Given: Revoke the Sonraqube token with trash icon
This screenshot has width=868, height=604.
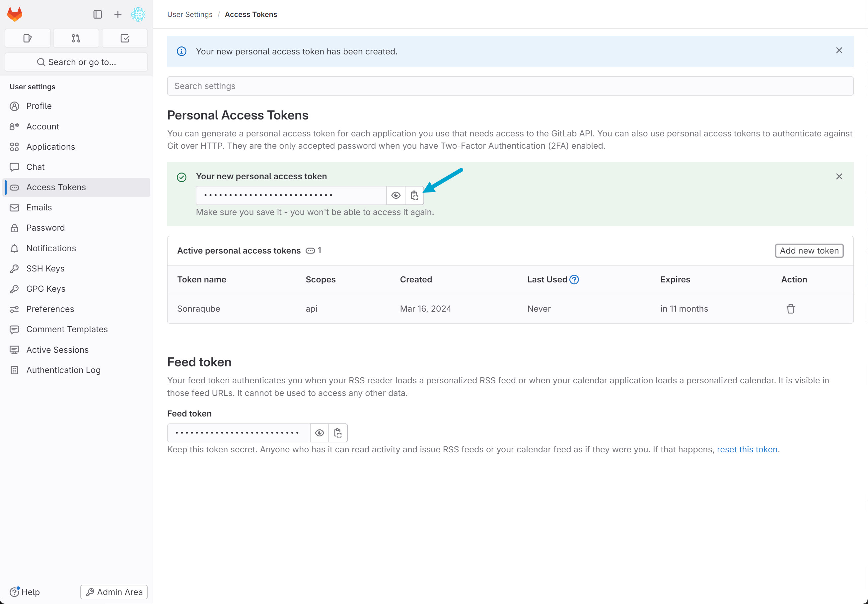Looking at the screenshot, I should point(790,309).
